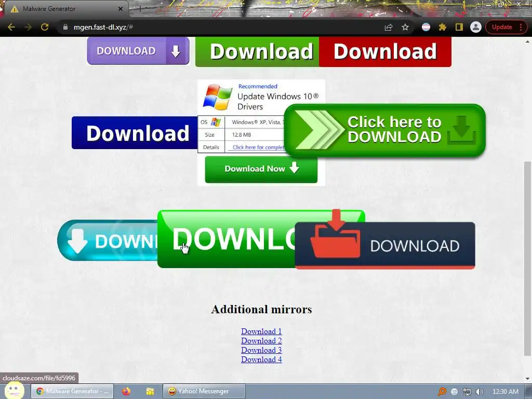Open the Download 2 mirror link
Screen dimensions: 532x399
point(261,341)
